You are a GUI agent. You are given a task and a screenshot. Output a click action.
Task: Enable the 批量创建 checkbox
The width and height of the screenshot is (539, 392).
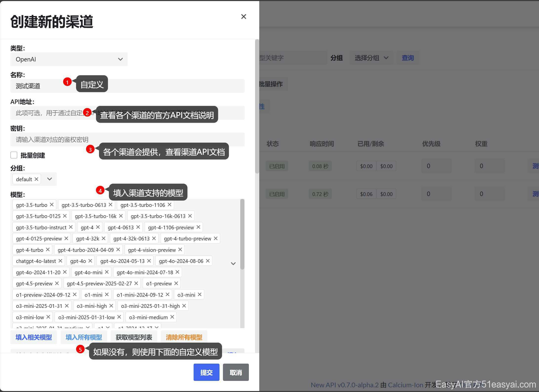pyautogui.click(x=14, y=155)
